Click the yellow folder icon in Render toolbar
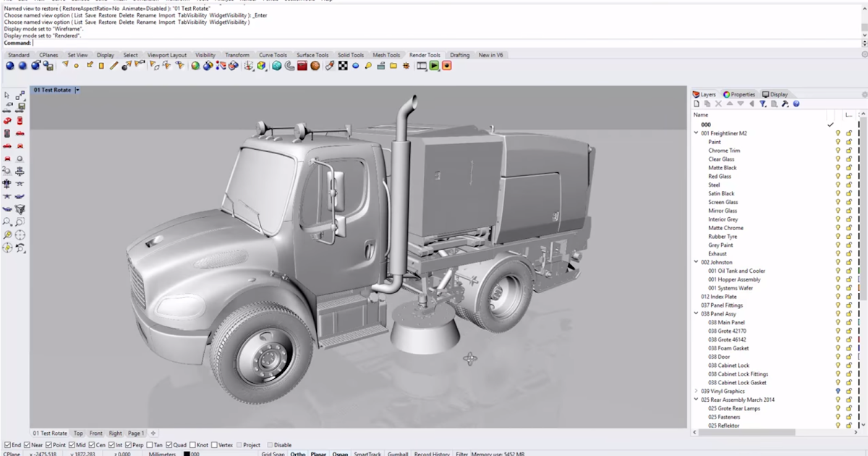 pos(393,66)
